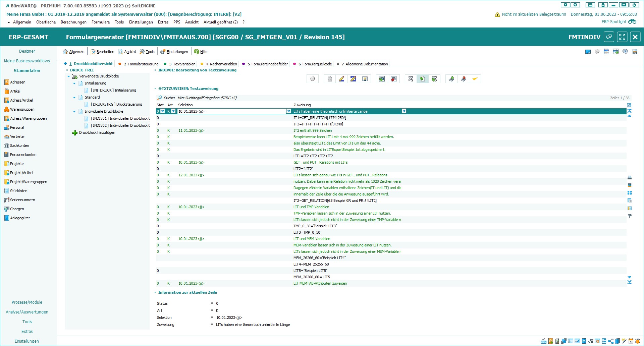The height and width of the screenshot is (346, 644).
Task: Toggle the fullscreen expand button in header
Action: [x=622, y=37]
